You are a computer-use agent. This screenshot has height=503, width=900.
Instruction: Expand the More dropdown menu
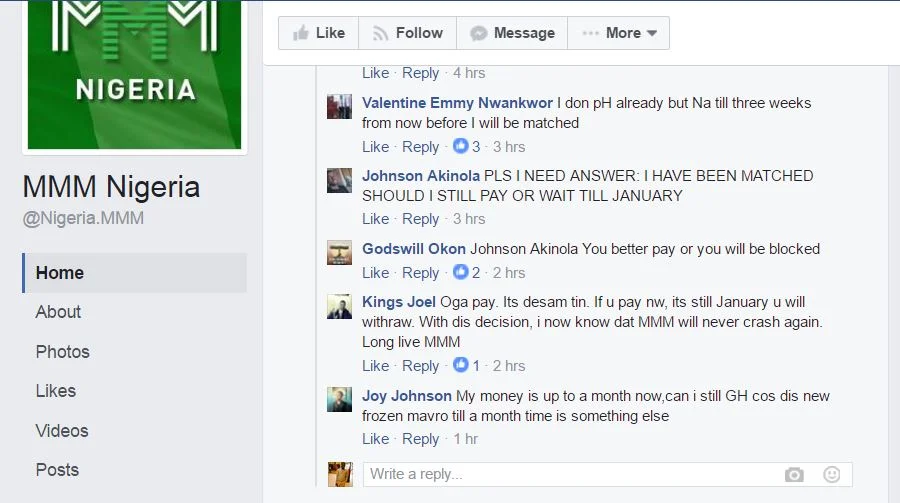[x=619, y=33]
